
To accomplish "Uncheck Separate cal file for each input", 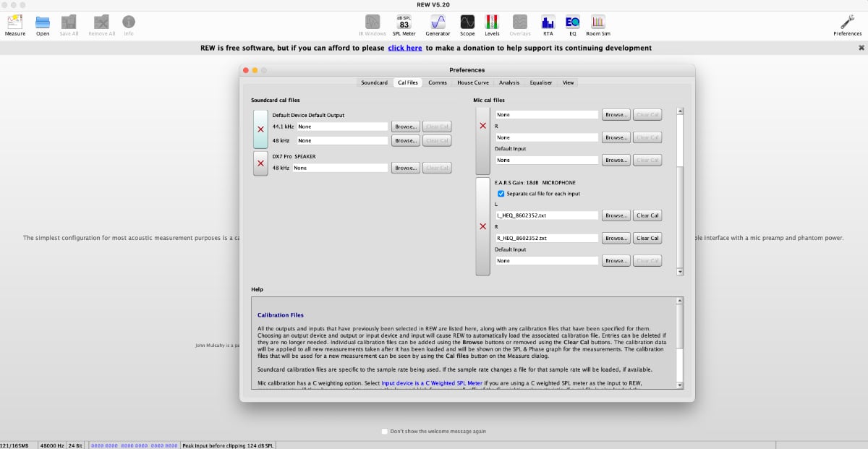I will pos(501,194).
